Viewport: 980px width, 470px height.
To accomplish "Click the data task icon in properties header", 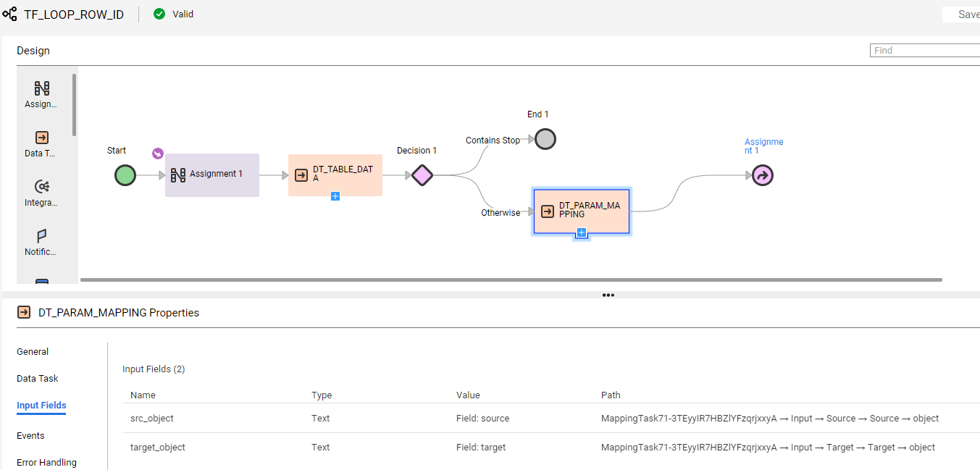I will click(24, 313).
